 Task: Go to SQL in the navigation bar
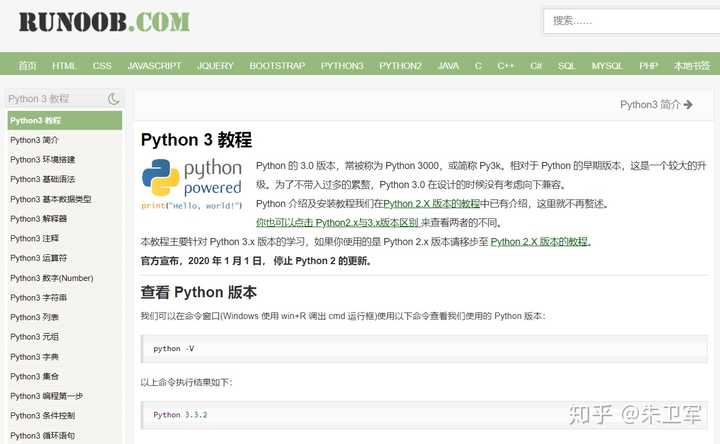(567, 66)
